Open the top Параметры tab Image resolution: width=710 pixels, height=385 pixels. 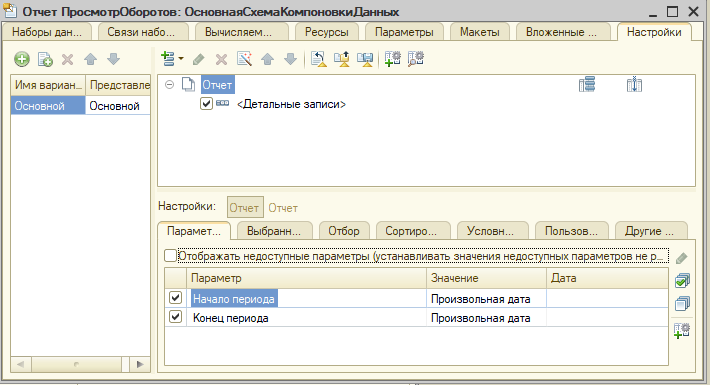[x=404, y=32]
